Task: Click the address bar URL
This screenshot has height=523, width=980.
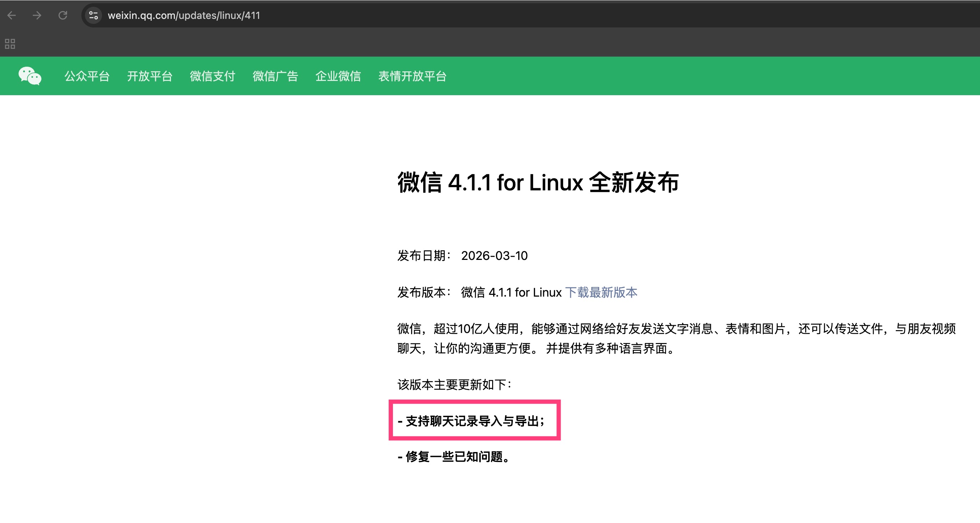Action: (184, 15)
